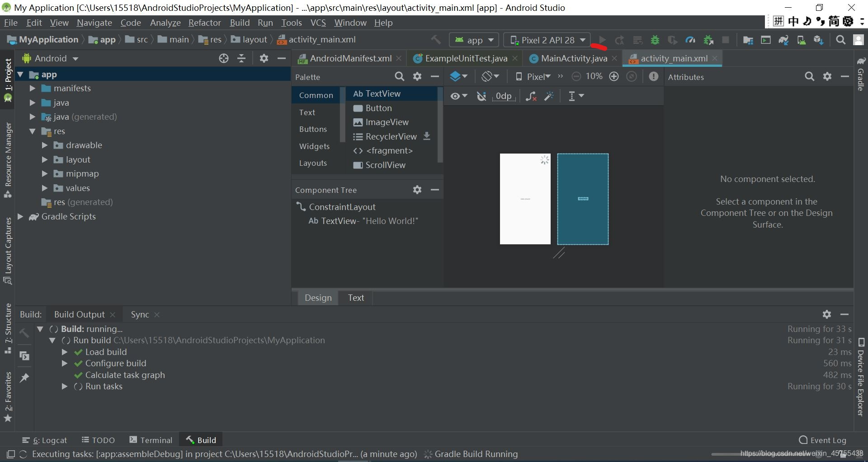Click the Profile app gauge icon
868x462 pixels.
click(x=690, y=40)
